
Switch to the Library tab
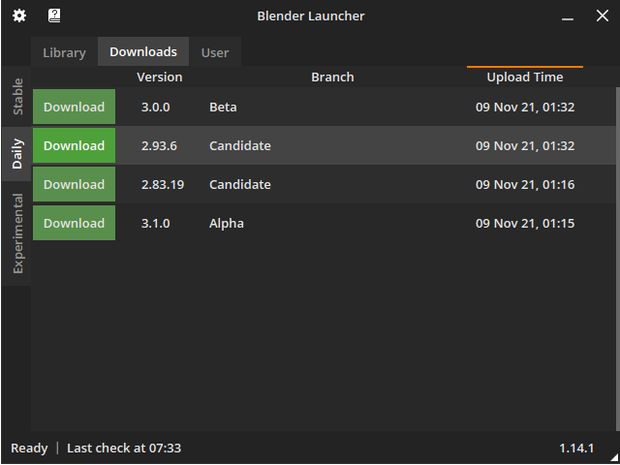[64, 53]
